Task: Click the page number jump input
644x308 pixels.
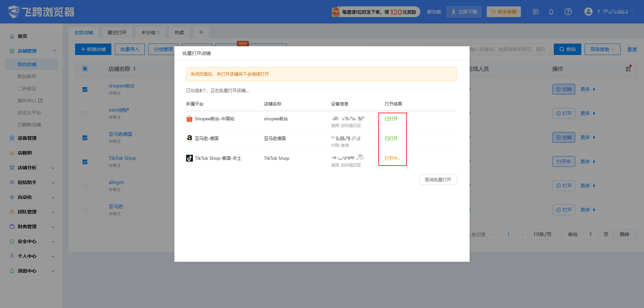Action: coord(591,234)
